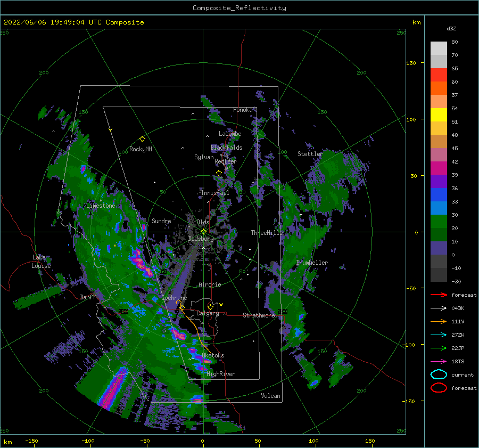Select the Didsbury label
The width and height of the screenshot is (479, 448).
[x=201, y=239]
